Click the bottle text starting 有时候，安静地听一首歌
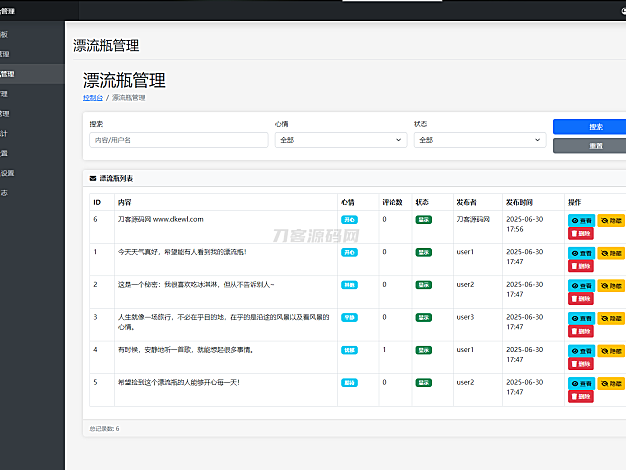626x470 pixels. coord(186,350)
